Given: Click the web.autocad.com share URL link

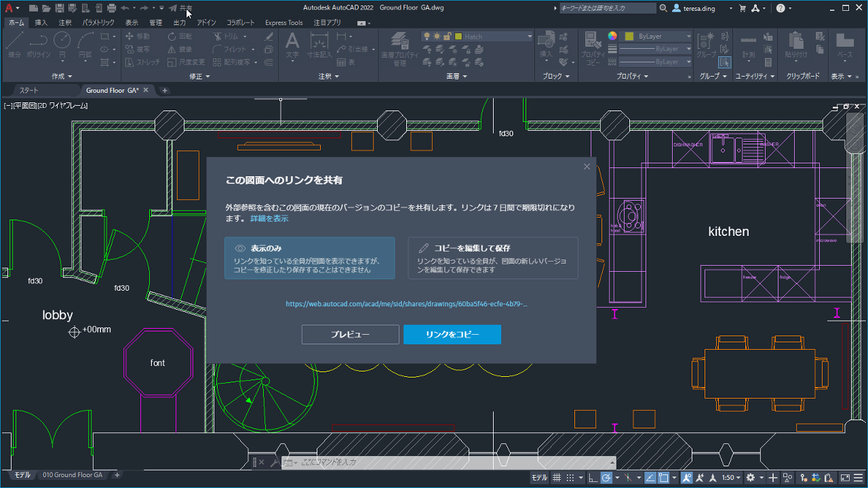Looking at the screenshot, I should (x=407, y=304).
